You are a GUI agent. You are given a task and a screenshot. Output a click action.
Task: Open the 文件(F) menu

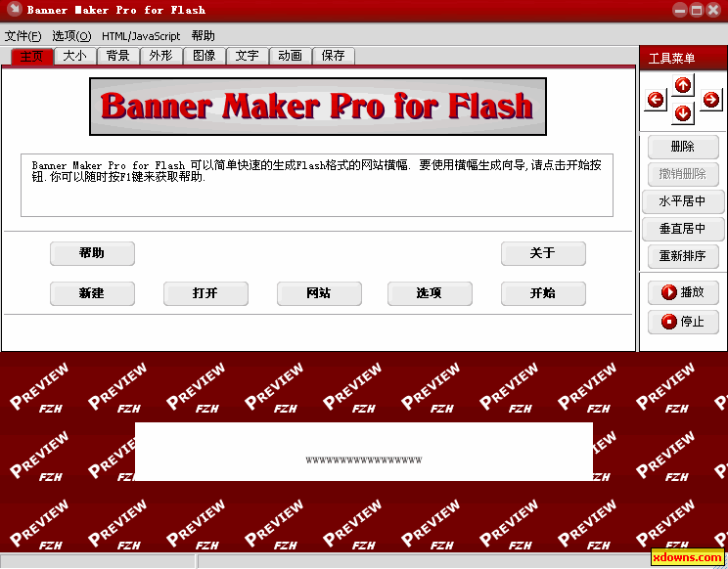point(23,36)
